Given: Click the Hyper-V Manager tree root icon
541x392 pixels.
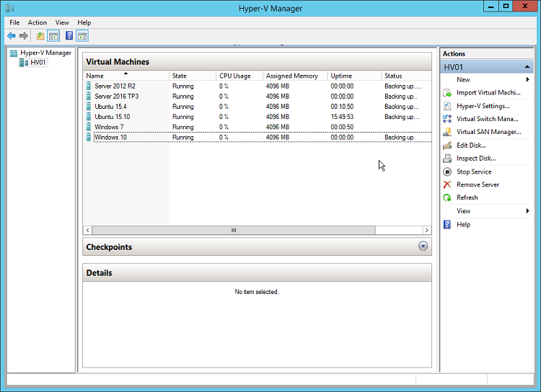Looking at the screenshot, I should pos(14,53).
